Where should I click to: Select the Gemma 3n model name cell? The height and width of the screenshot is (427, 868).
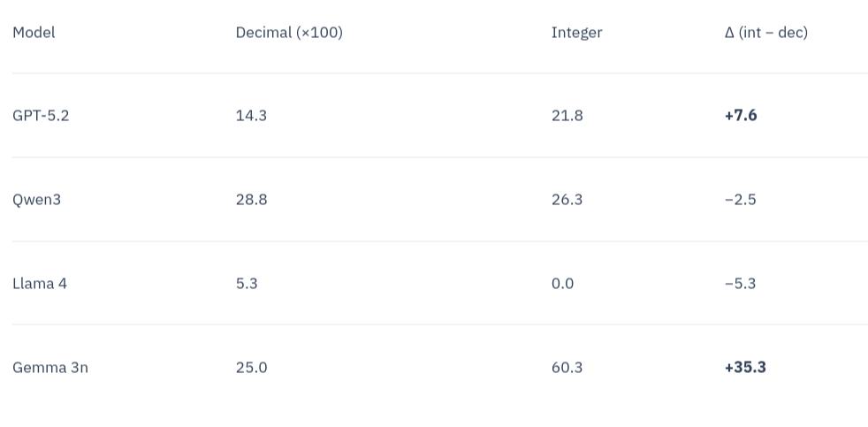(x=50, y=368)
